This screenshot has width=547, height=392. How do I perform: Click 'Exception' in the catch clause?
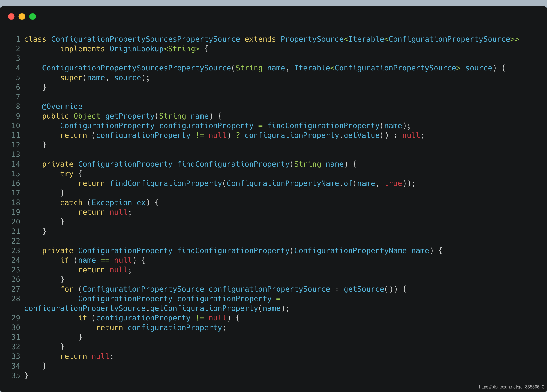[x=112, y=203]
